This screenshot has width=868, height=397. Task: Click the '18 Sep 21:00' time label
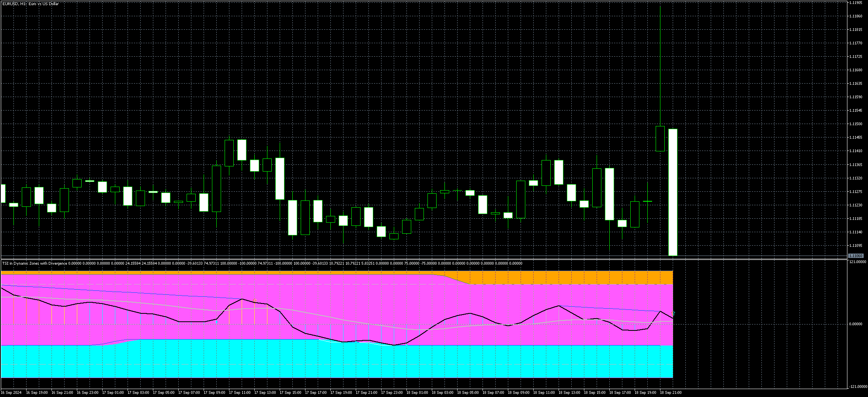click(671, 393)
